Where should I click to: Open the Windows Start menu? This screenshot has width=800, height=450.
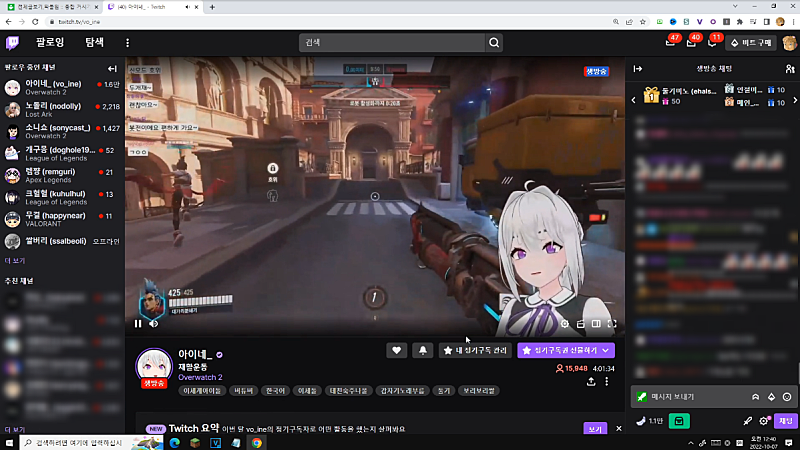(x=9, y=443)
